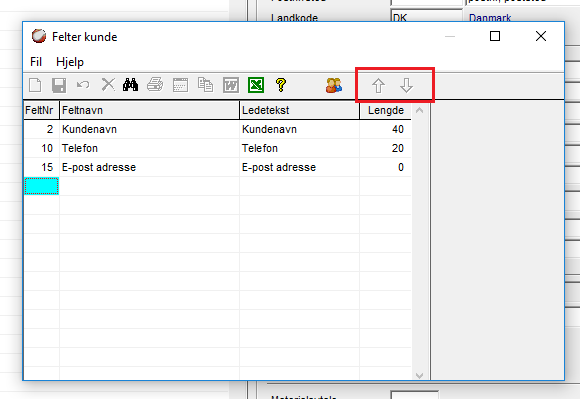Click the two people users icon
This screenshot has width=580, height=399.
(334, 85)
